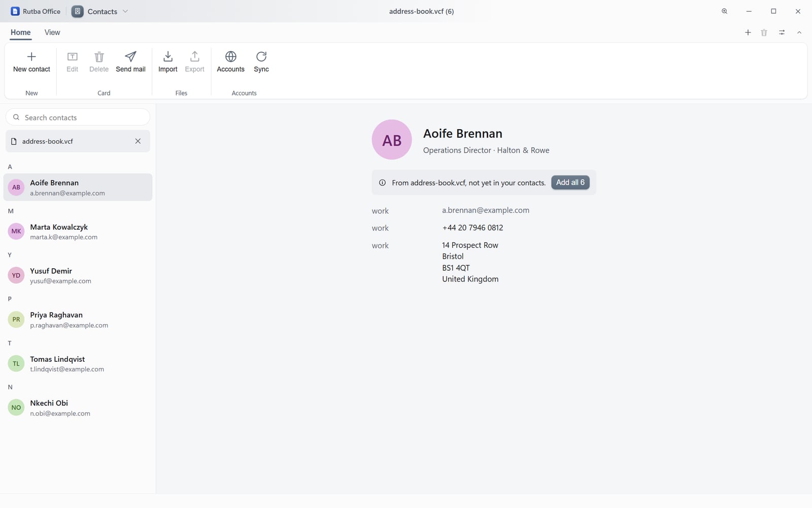Screen dimensions: 812x508
Task: Switch to the Home tab
Action: (x=20, y=33)
